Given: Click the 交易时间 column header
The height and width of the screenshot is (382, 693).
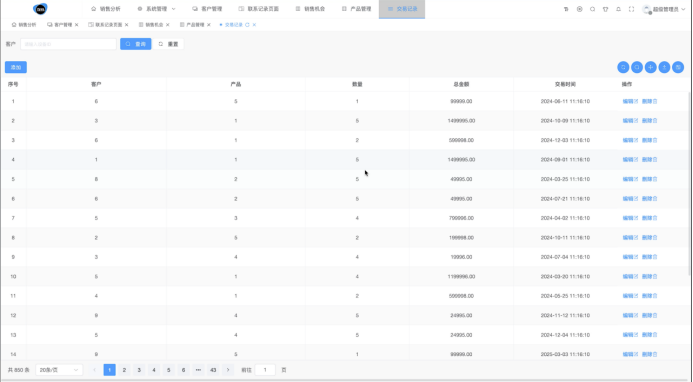Looking at the screenshot, I should [x=565, y=84].
